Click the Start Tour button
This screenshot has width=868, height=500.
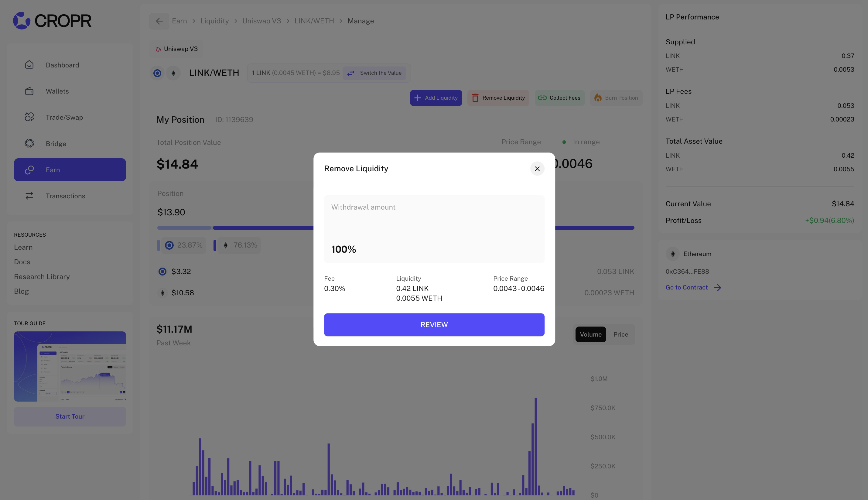70,416
